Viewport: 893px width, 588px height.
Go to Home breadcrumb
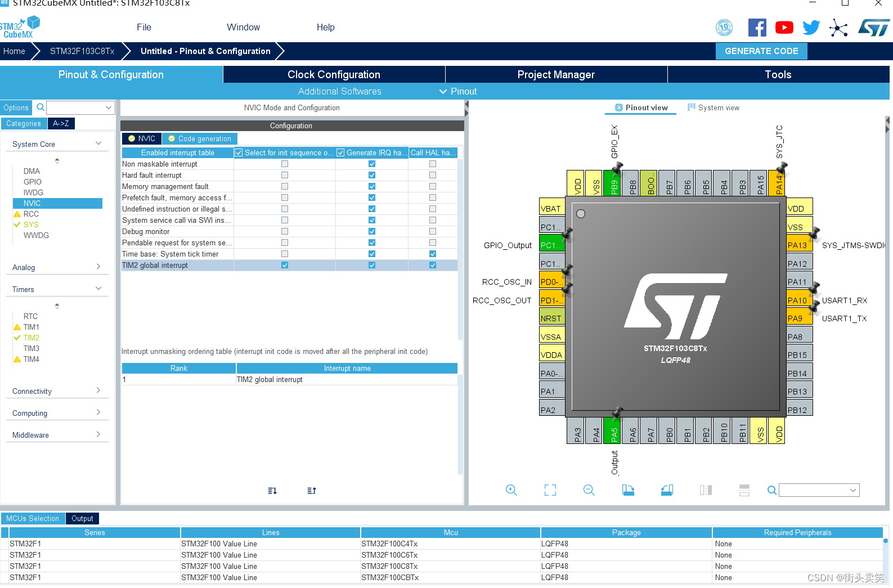14,51
